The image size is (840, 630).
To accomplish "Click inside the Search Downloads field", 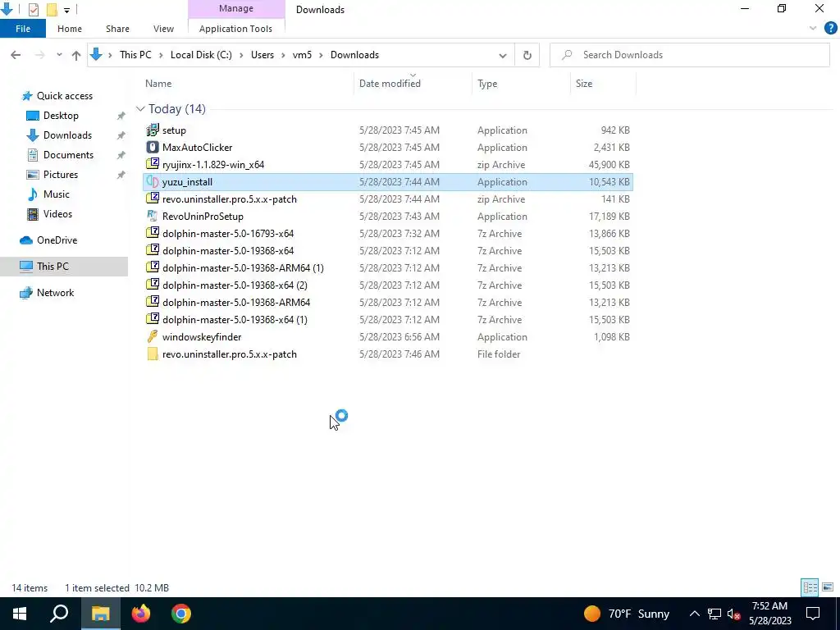I will coord(690,55).
